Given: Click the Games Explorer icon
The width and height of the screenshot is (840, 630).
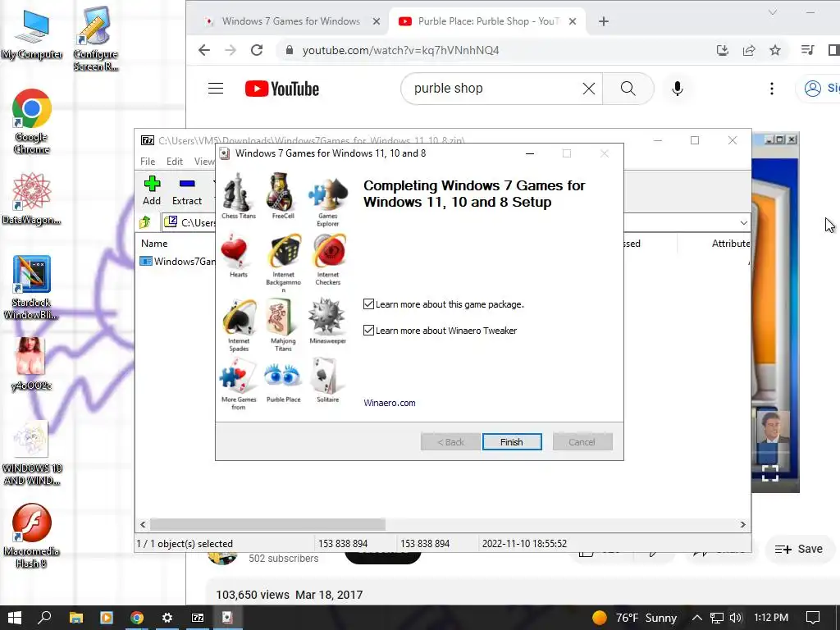Looking at the screenshot, I should click(327, 194).
